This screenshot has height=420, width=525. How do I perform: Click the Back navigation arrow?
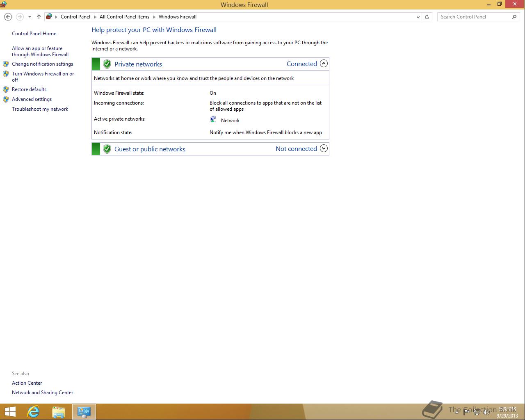point(8,17)
